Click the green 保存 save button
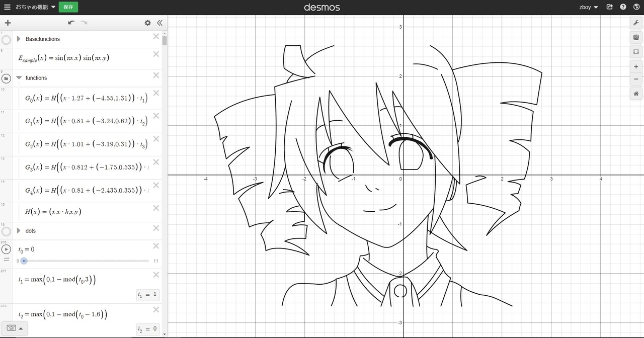Screen dimensions: 644x338 (68, 7)
